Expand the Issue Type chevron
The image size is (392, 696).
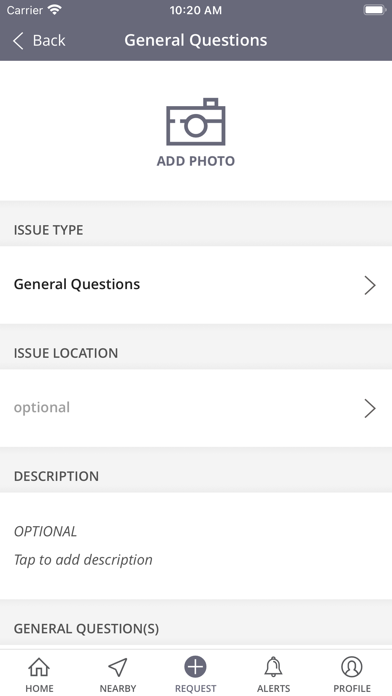[370, 285]
